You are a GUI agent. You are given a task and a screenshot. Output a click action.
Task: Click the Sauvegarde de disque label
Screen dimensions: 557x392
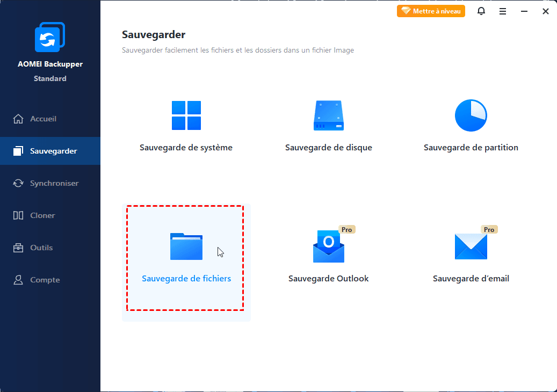(x=329, y=147)
